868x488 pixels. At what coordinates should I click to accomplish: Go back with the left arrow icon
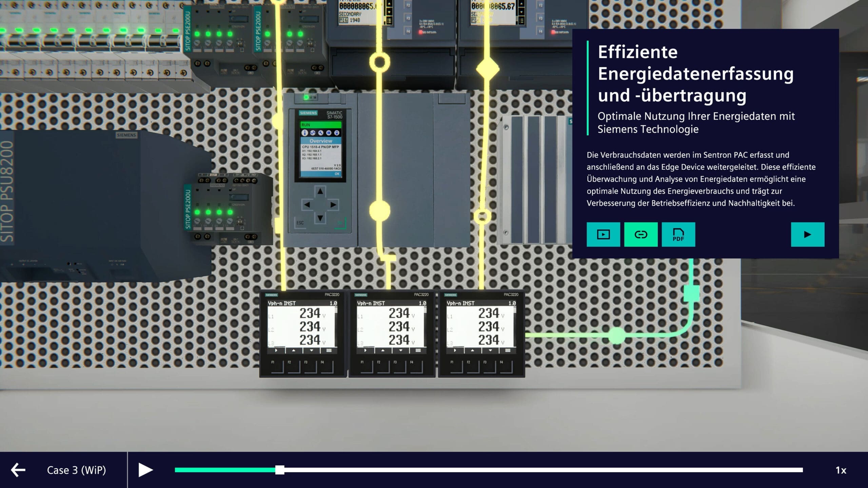(18, 470)
